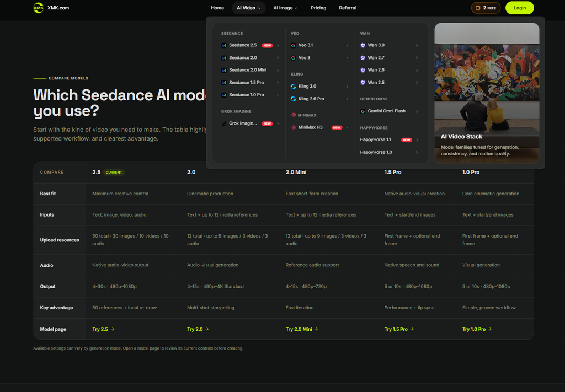Click the Kling 2.6 Pro swirl icon
The image size is (565, 392).
pyautogui.click(x=294, y=99)
